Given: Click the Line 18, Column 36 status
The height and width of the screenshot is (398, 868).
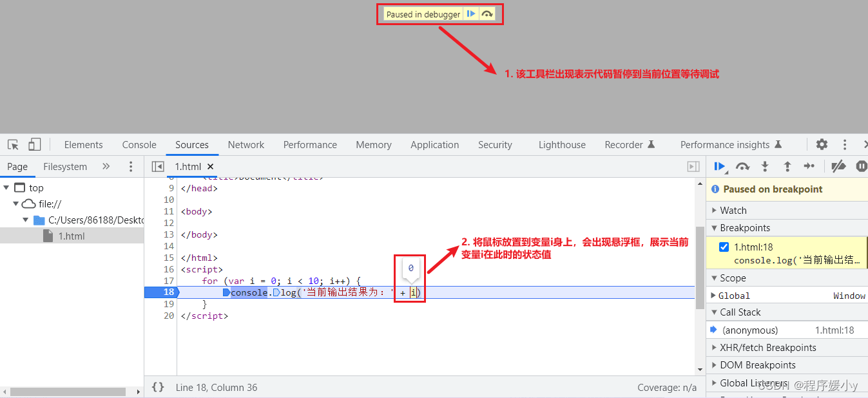Looking at the screenshot, I should click(x=217, y=387).
